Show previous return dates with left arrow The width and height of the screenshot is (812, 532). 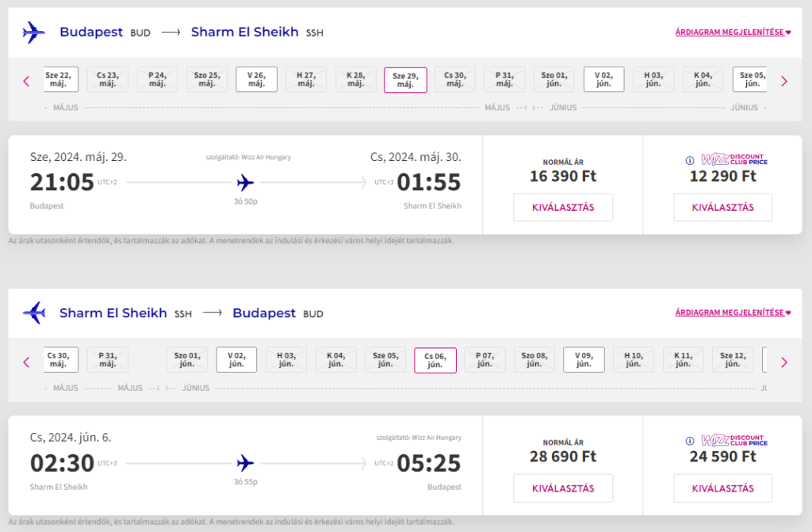pos(26,362)
